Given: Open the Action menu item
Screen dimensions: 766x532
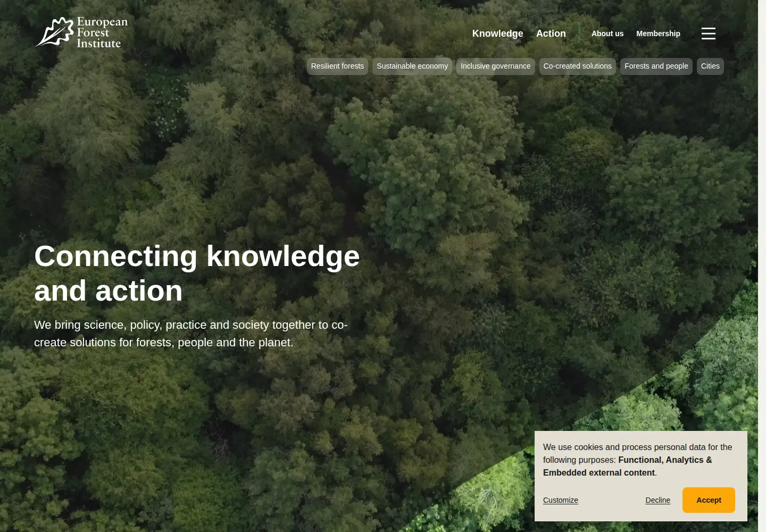Looking at the screenshot, I should click(551, 34).
